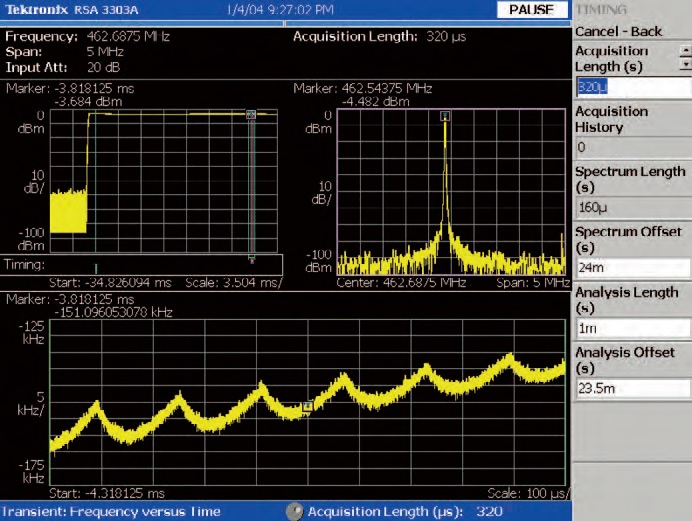Click the Spectrum Length value field
692x521 pixels.
click(632, 207)
